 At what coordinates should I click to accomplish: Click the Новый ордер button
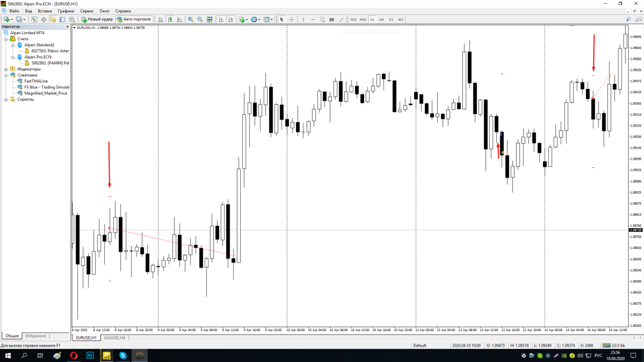click(x=97, y=19)
